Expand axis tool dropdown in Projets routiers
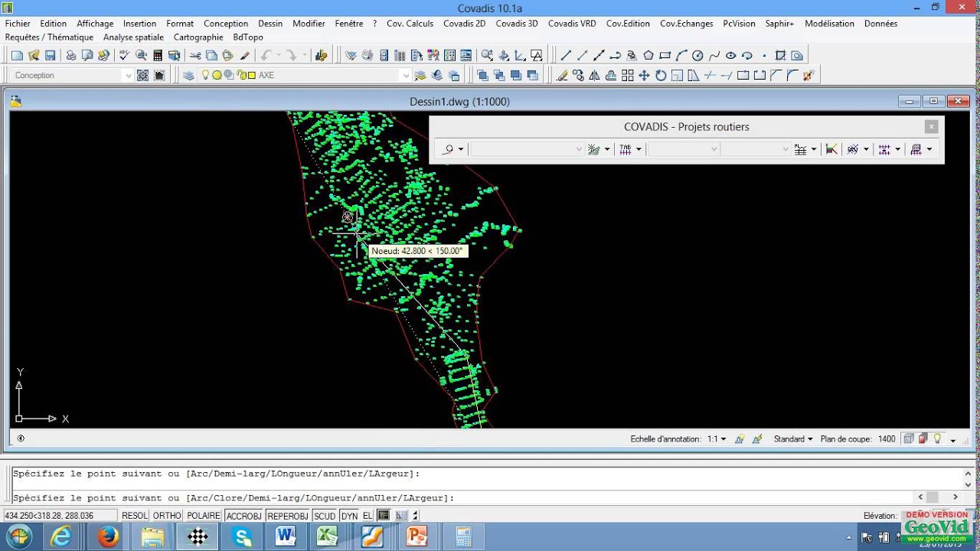Screen dimensions: 980x551 tap(461, 149)
